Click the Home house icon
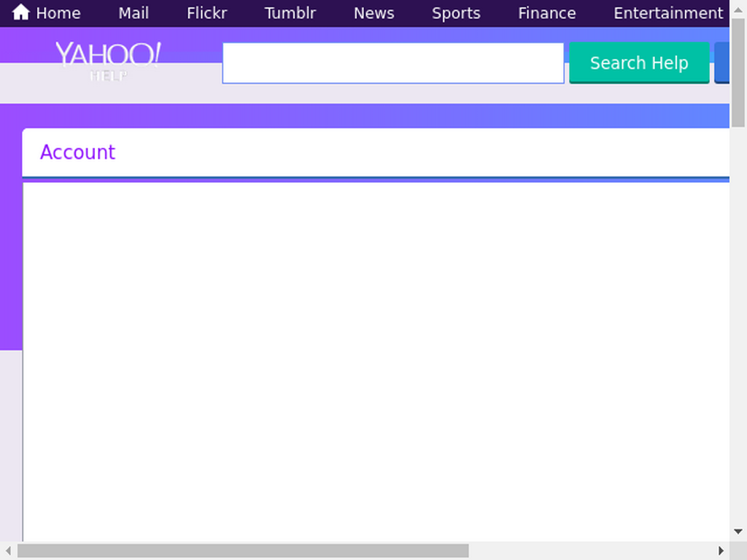This screenshot has height=560, width=747. (x=20, y=12)
